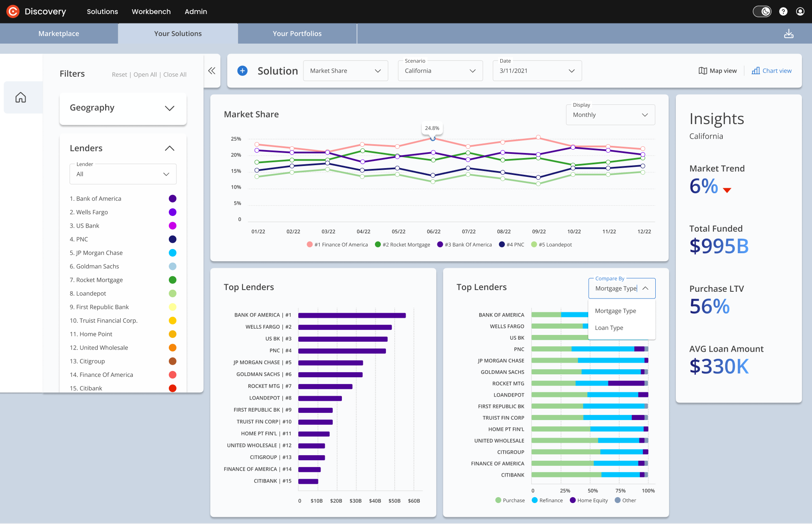This screenshot has height=524, width=812.
Task: Open the Lender All dropdown
Action: click(x=123, y=174)
